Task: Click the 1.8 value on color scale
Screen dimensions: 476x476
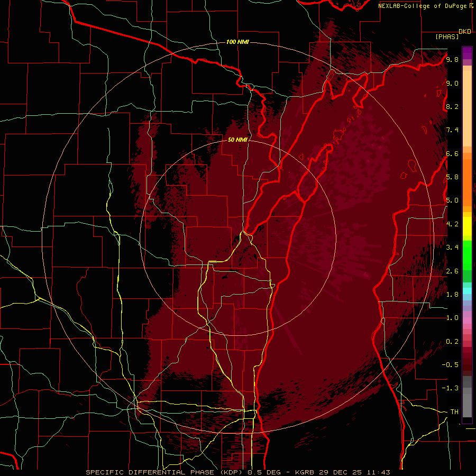Action: [x=452, y=295]
